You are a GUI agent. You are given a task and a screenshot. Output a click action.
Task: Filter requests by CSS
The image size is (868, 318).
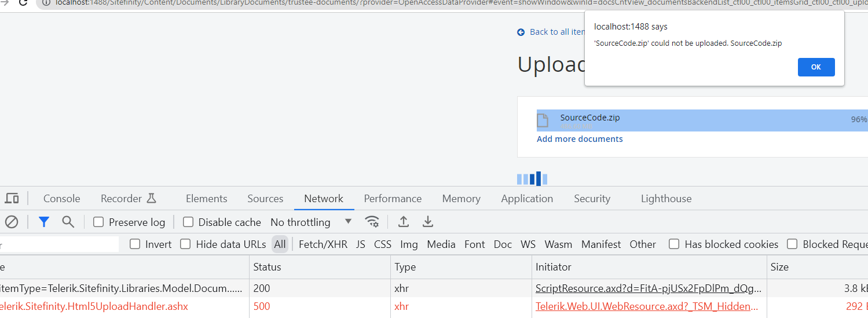(x=383, y=244)
